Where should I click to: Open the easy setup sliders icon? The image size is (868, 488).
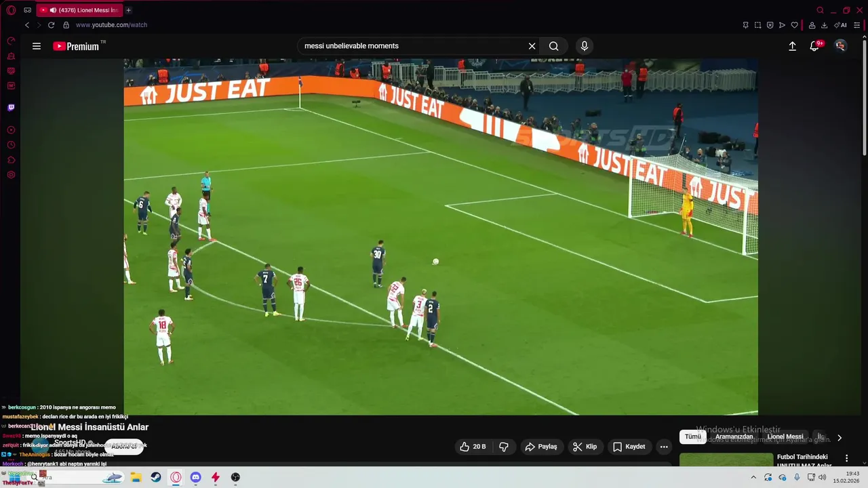tap(857, 25)
